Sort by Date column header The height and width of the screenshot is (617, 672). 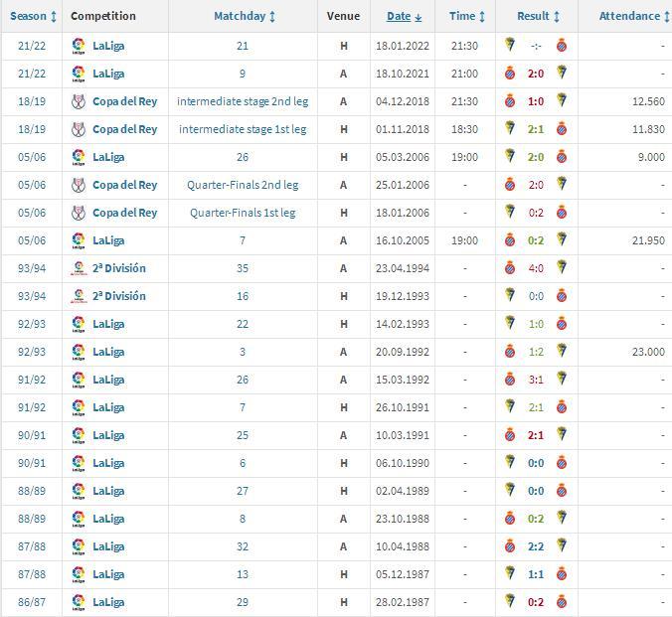(405, 16)
